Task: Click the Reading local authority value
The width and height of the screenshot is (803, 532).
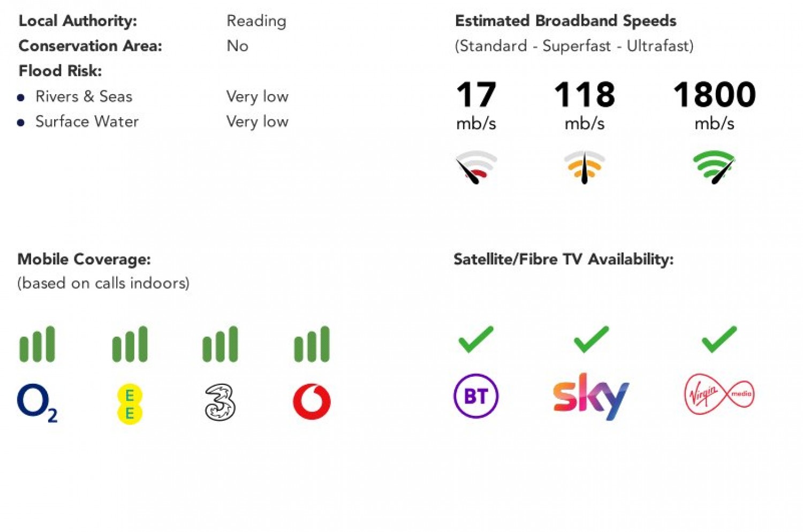Action: pos(256,21)
